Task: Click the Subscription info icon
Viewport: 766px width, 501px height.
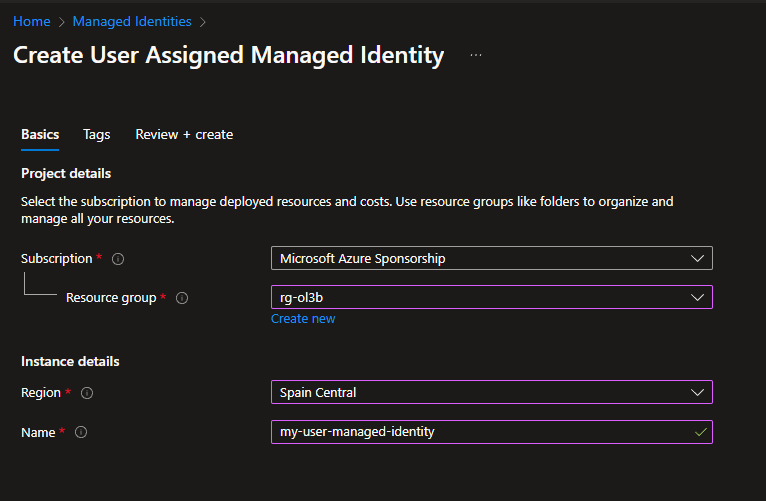Action: pos(118,259)
